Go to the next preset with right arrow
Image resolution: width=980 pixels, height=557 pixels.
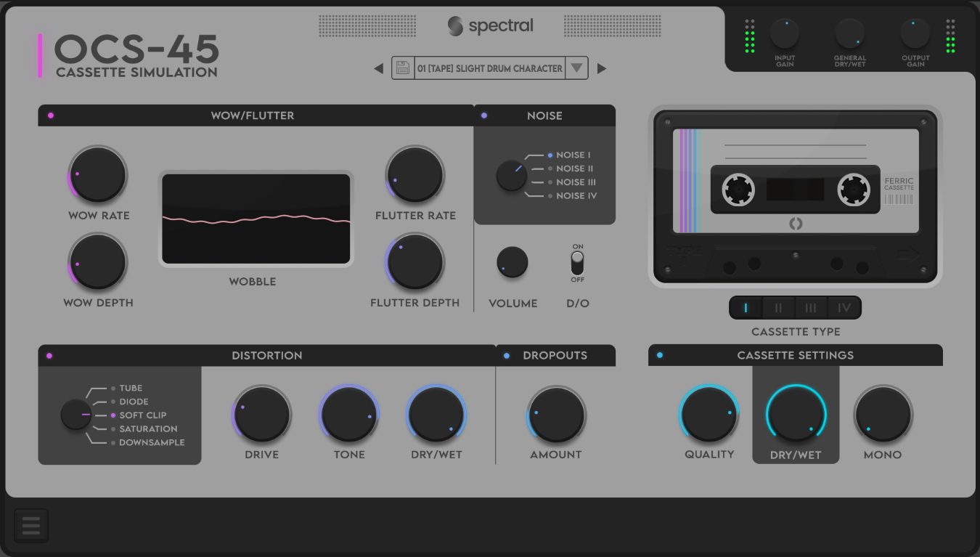601,68
